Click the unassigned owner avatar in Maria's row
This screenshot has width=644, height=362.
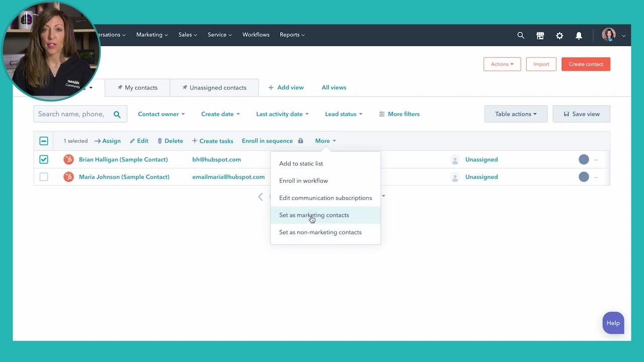[x=455, y=177]
